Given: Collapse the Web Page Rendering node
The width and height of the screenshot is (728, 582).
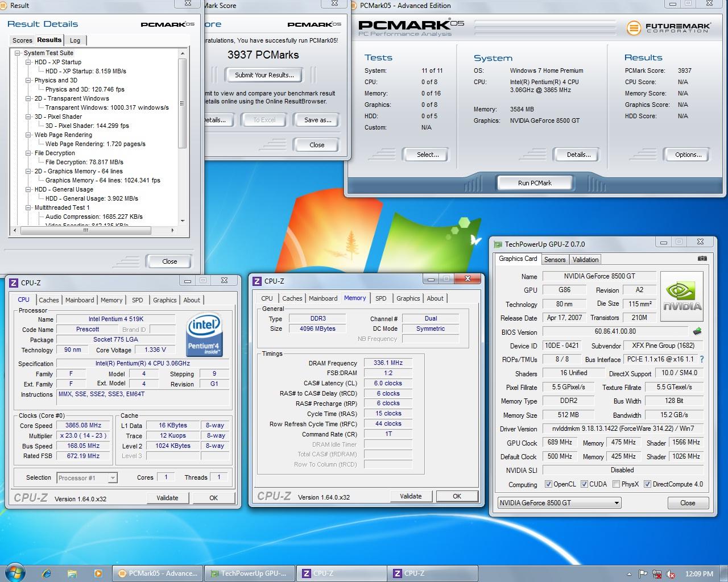Looking at the screenshot, I should click(x=28, y=135).
